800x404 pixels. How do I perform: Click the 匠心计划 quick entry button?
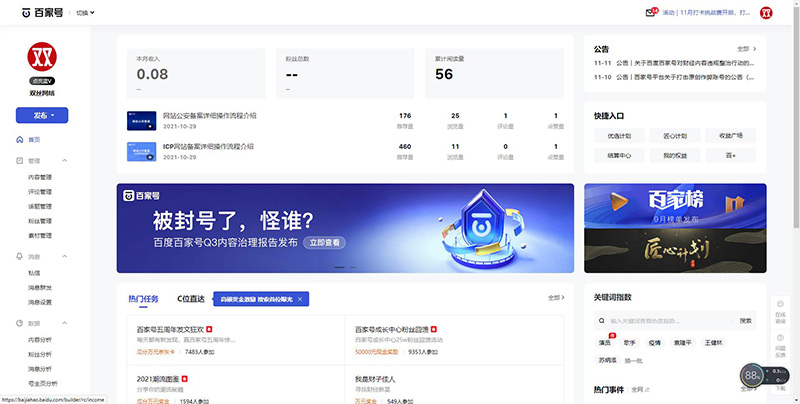click(x=675, y=136)
